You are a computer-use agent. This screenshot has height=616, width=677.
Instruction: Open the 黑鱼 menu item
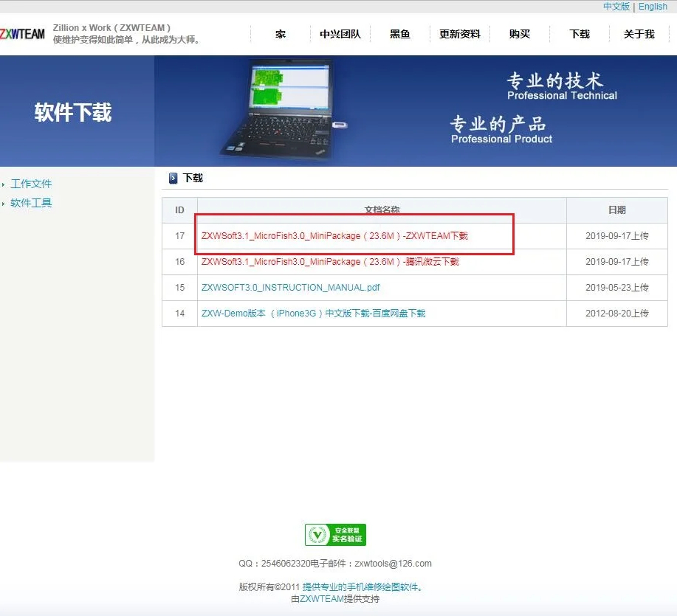400,34
